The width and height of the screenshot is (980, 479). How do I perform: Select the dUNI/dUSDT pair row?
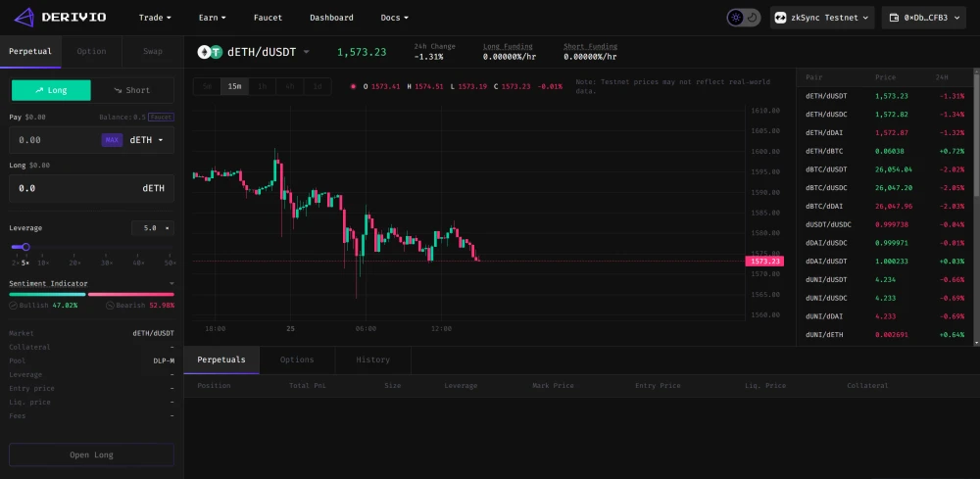(x=884, y=279)
